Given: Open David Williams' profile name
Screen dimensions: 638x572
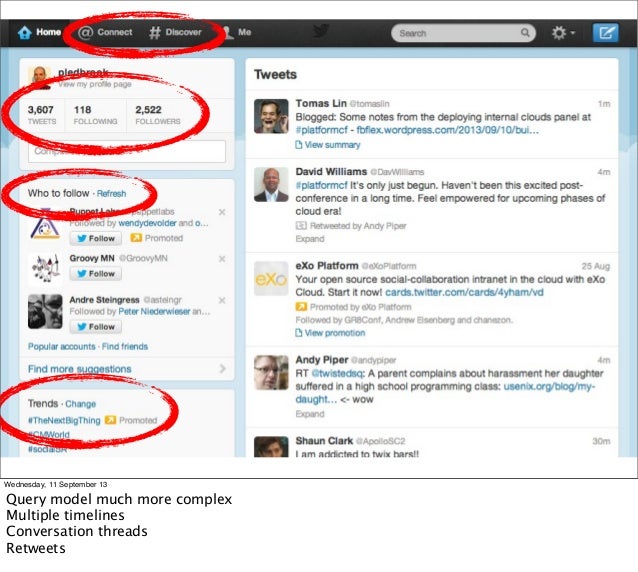Looking at the screenshot, I should pos(331,172).
